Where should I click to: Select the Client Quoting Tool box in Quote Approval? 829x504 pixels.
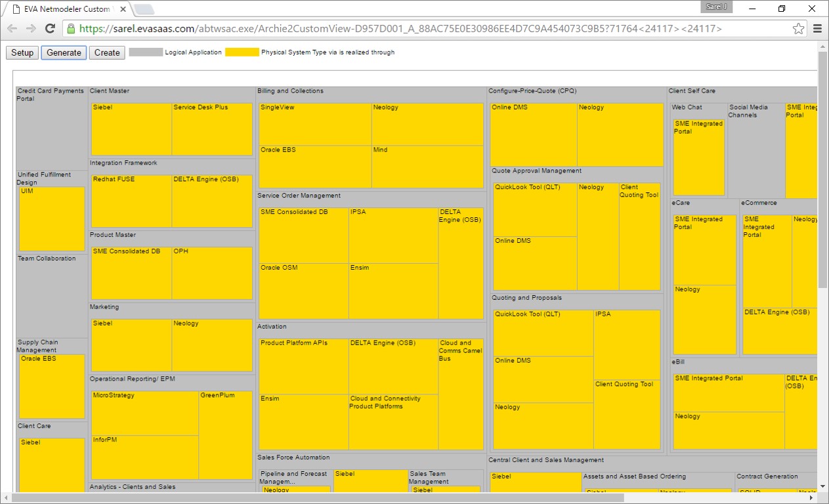[640, 236]
